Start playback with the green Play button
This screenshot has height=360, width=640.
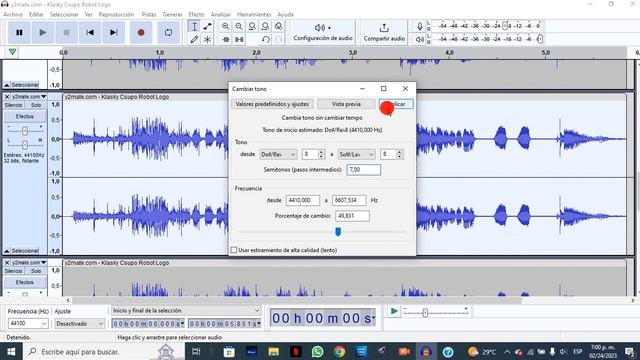tap(42, 32)
